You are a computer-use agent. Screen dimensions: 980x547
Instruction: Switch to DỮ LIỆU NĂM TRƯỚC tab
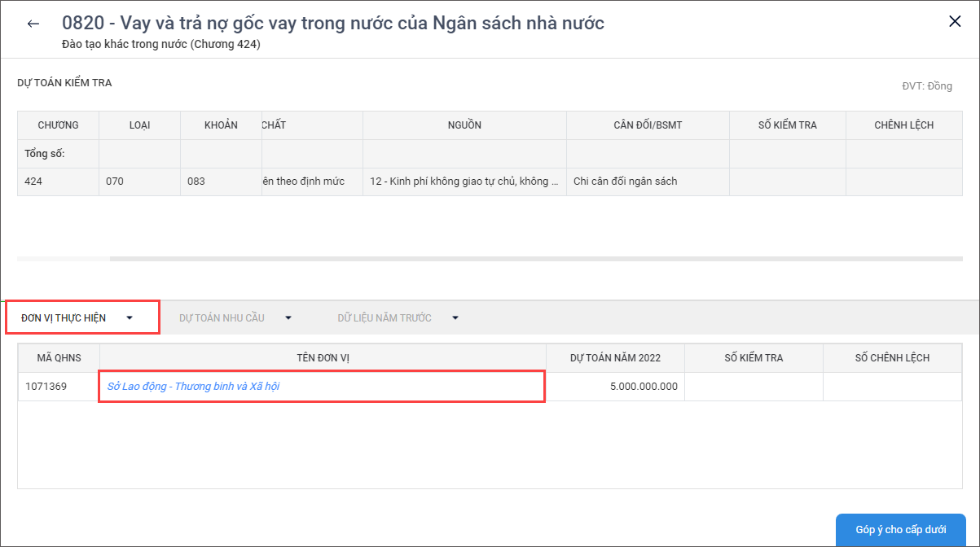coord(385,317)
